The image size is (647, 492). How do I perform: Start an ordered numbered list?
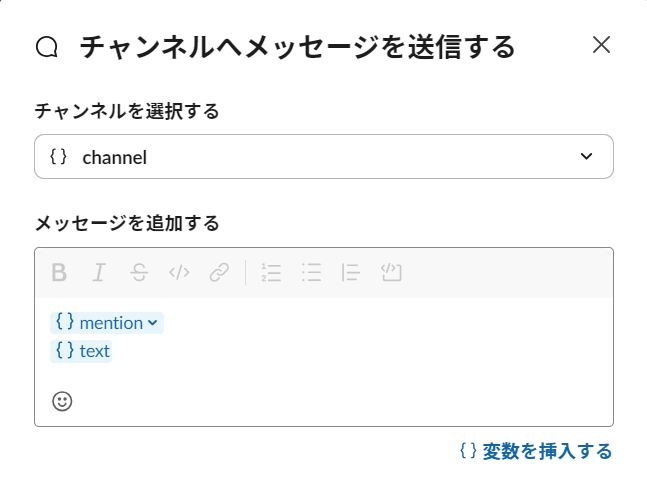(x=271, y=273)
